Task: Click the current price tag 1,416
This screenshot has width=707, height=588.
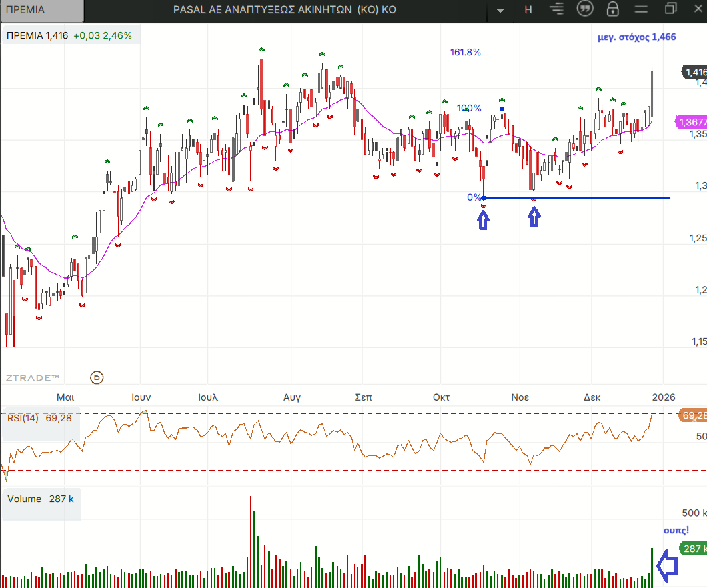Action: point(694,72)
